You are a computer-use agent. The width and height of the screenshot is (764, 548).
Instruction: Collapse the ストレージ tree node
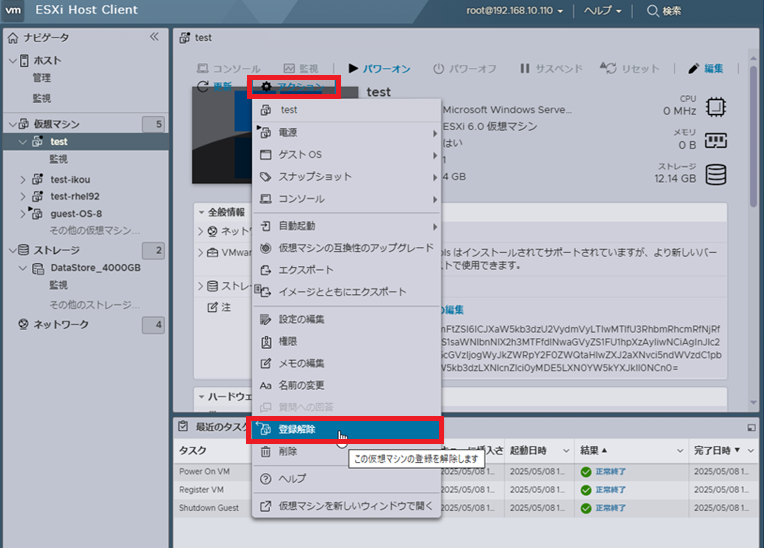(x=13, y=250)
